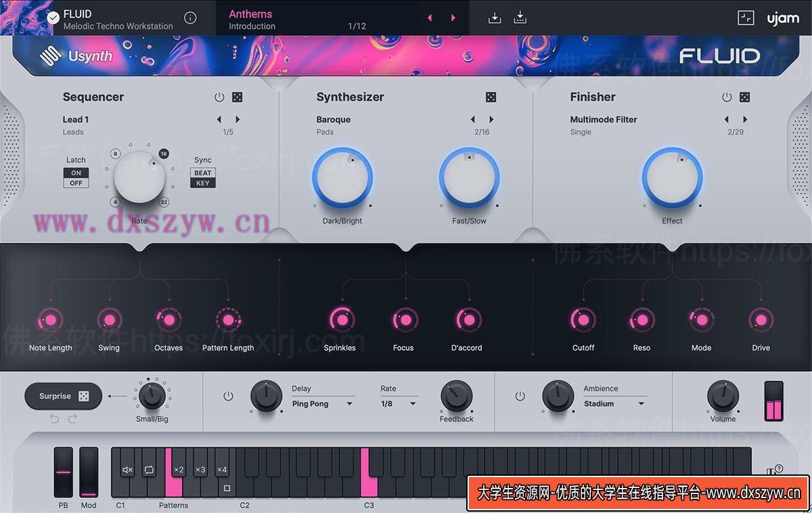812x513 pixels.
Task: Open the FLUID plugin info icon
Action: tap(191, 18)
